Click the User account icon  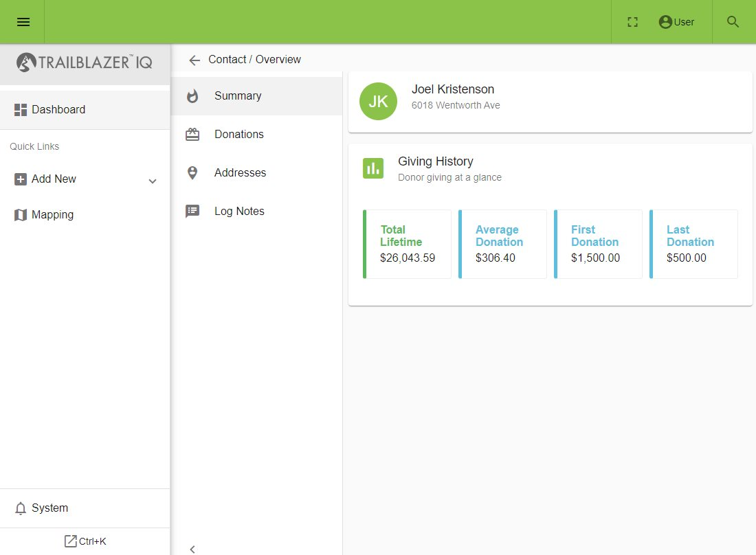click(665, 22)
